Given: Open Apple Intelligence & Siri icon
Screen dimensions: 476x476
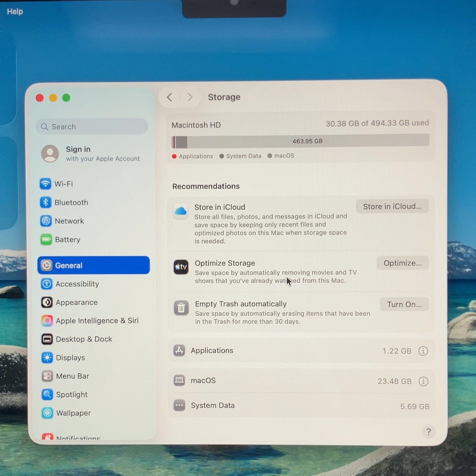Looking at the screenshot, I should coord(47,321).
